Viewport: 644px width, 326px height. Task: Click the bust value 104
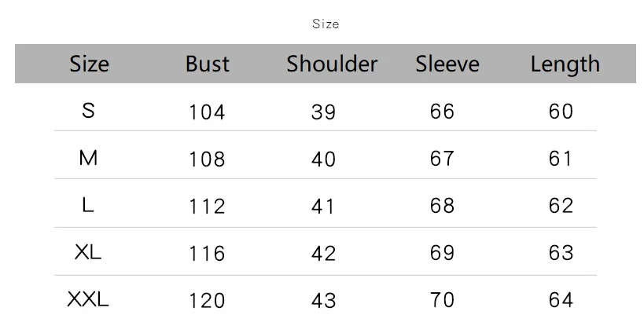[207, 112]
